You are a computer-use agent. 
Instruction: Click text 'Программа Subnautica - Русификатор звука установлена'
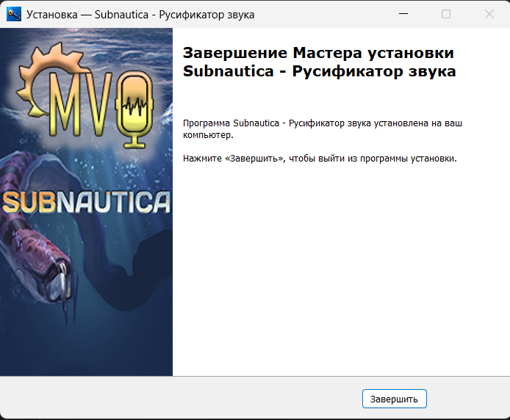tap(306, 123)
